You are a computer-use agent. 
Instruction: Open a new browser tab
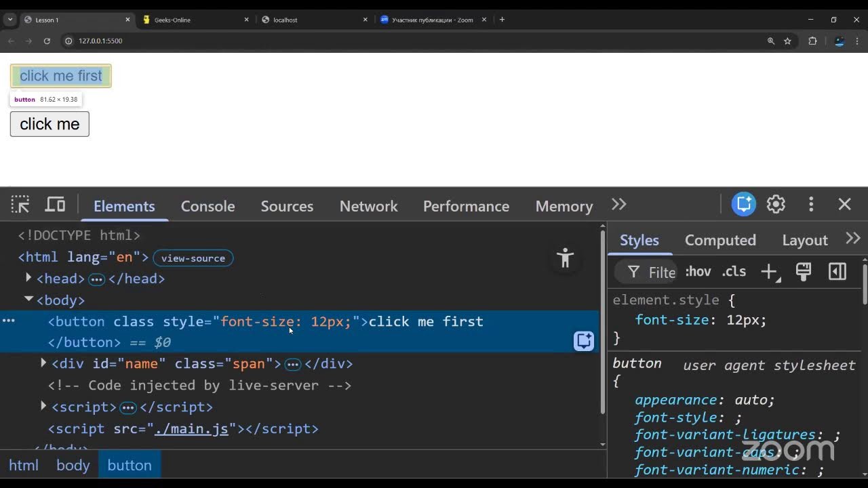502,20
